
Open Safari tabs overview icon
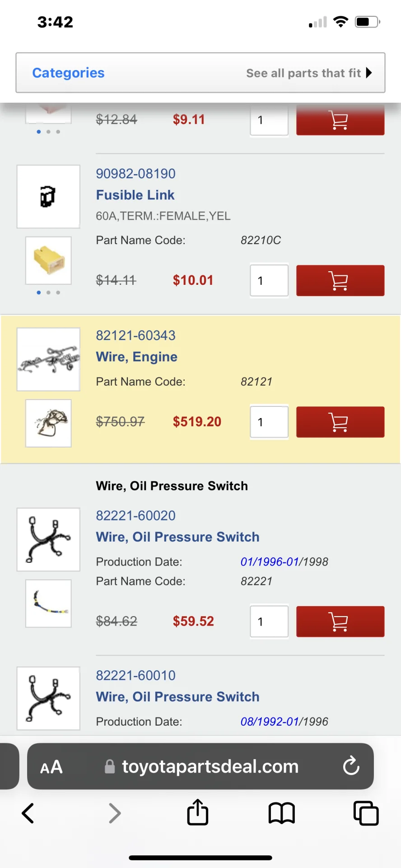tap(366, 813)
